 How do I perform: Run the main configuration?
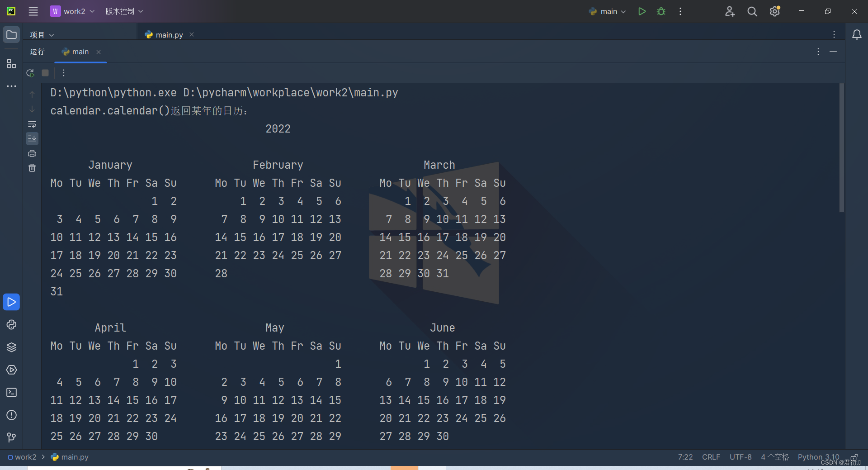(642, 11)
